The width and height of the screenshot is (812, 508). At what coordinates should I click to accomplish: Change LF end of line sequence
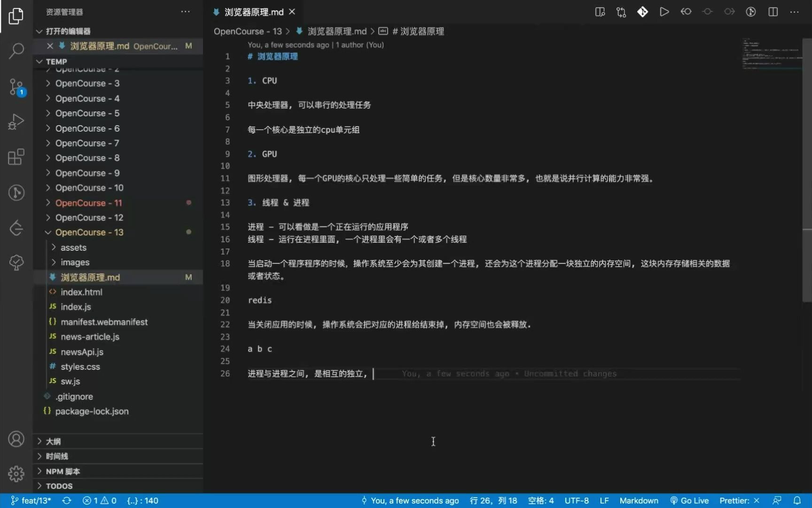(604, 500)
